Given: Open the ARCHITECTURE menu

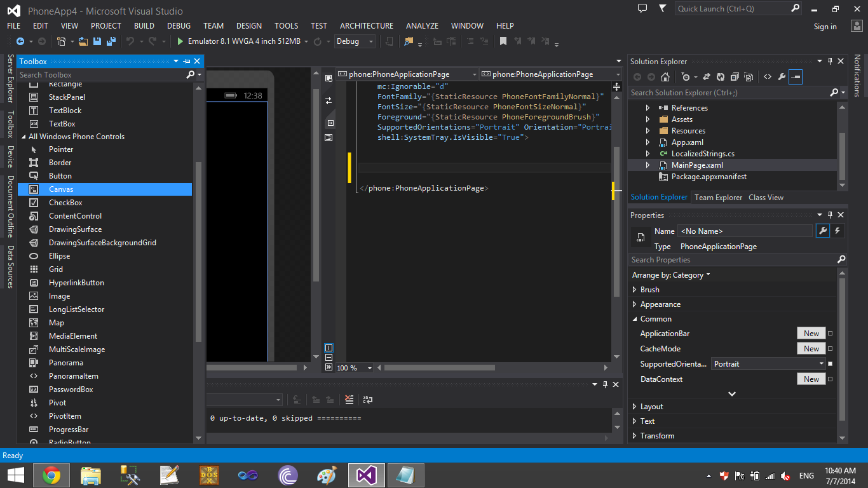Looking at the screenshot, I should [366, 25].
